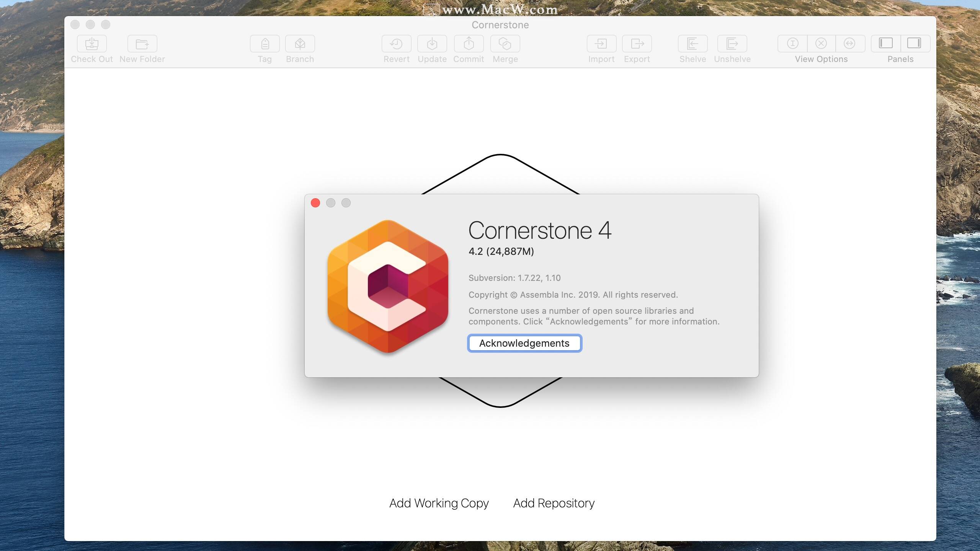The height and width of the screenshot is (551, 980).
Task: Click the Acknowledgements button
Action: click(x=524, y=343)
